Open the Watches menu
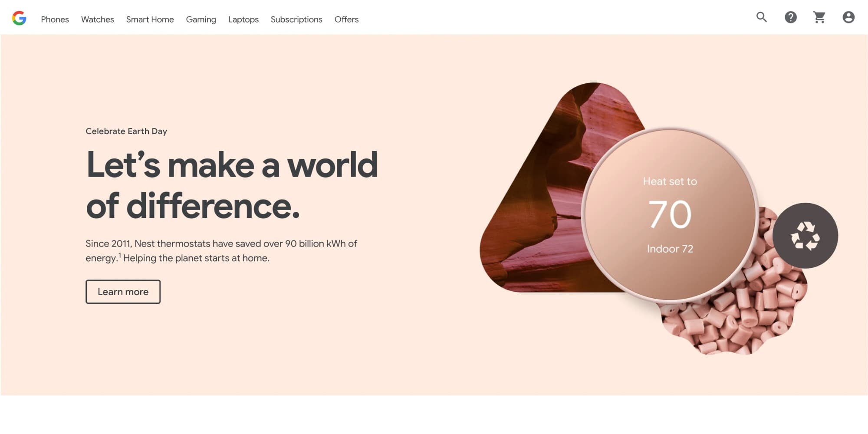The image size is (868, 434). [98, 20]
